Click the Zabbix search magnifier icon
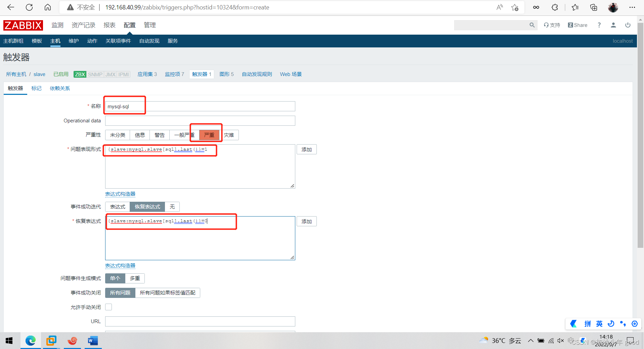 click(x=532, y=25)
